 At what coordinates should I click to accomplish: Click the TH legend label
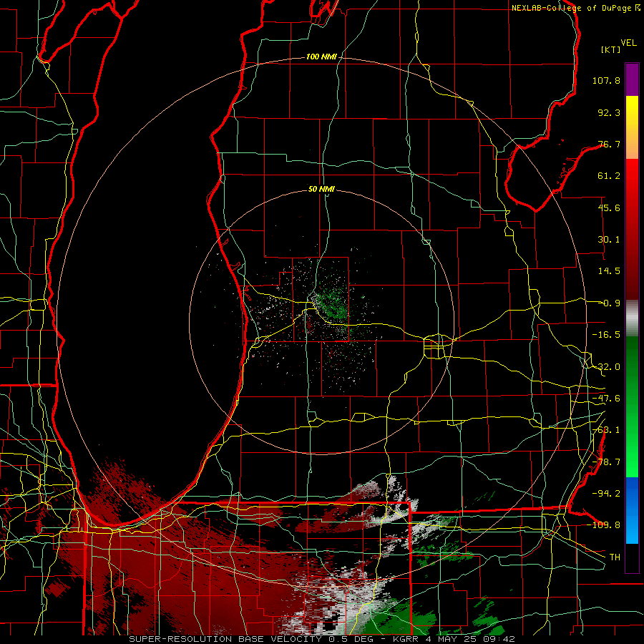click(x=615, y=557)
